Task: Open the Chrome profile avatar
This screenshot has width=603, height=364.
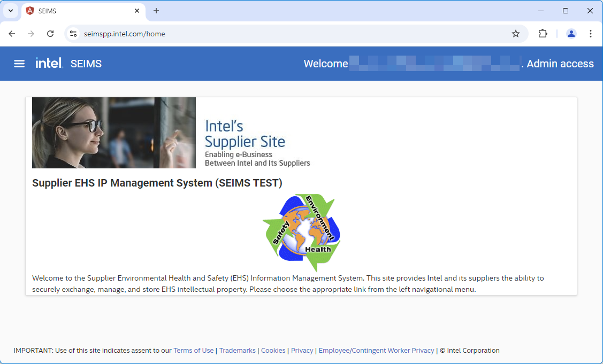Action: (571, 34)
